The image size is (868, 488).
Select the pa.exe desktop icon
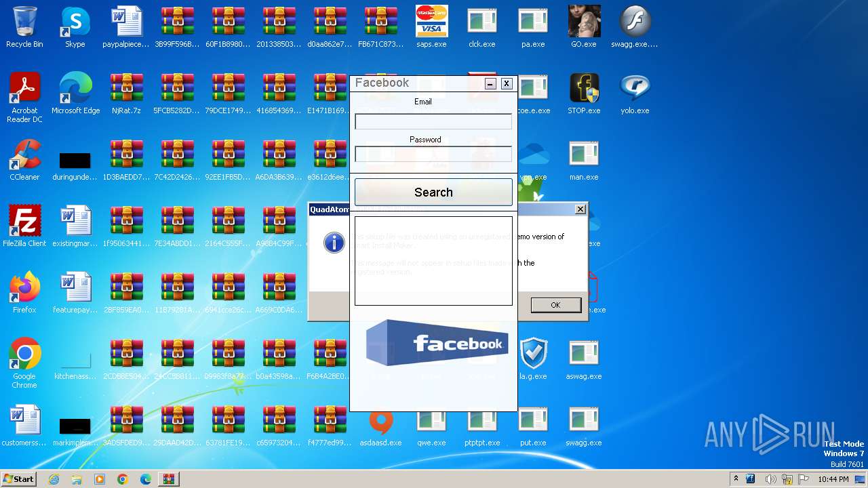(x=533, y=27)
